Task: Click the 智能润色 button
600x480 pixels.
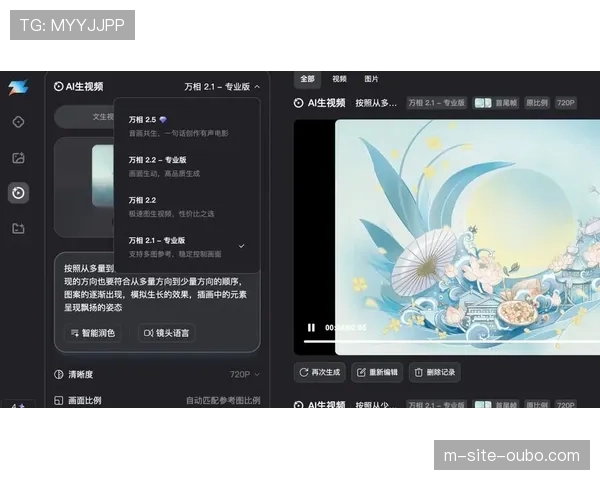Action: tap(93, 333)
